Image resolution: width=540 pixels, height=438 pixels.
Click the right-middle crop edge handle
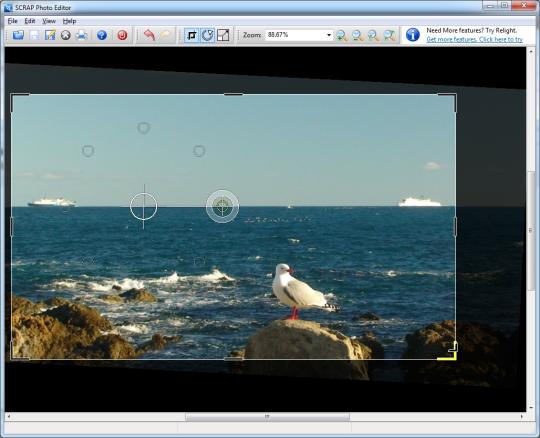point(456,227)
